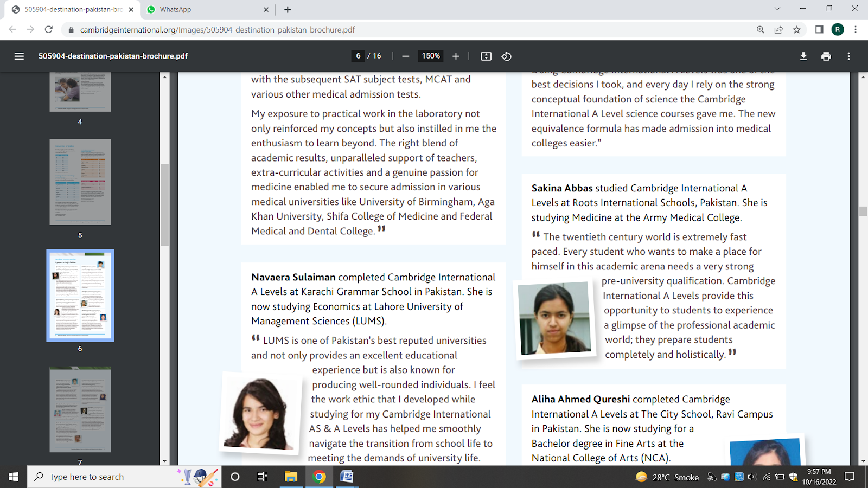Click the name Aliha Ahmed Qureshi
Viewport: 868px width, 488px height.
(x=580, y=399)
